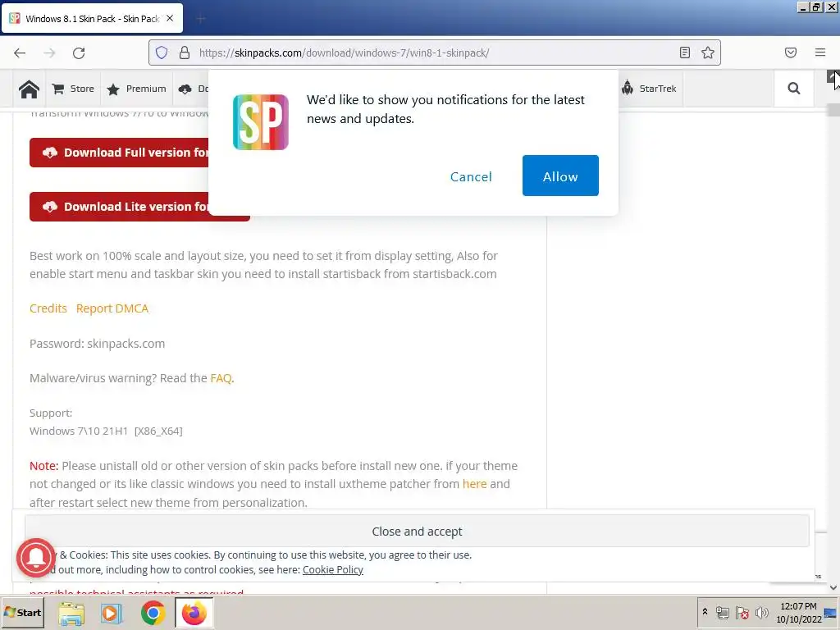This screenshot has height=630, width=840.
Task: Select the Windows 8.1 Skin Pack tab
Action: tap(93, 19)
